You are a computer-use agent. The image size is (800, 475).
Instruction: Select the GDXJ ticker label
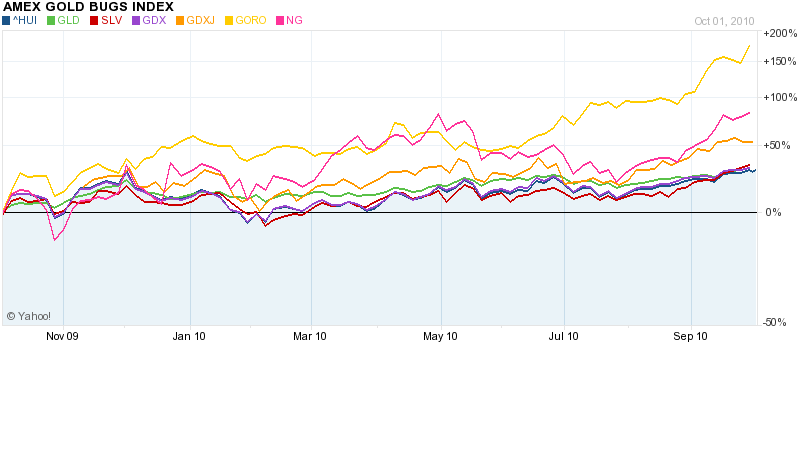201,20
